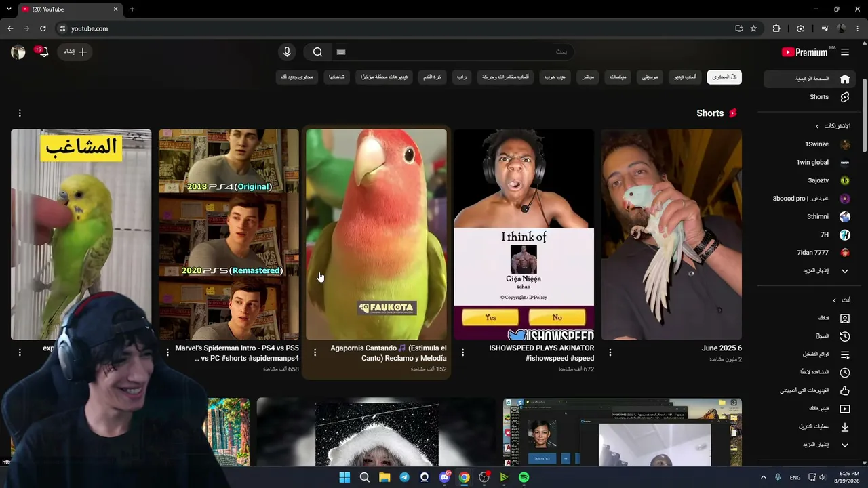Open Chrome from the taskbar
The width and height of the screenshot is (868, 488).
point(464,477)
